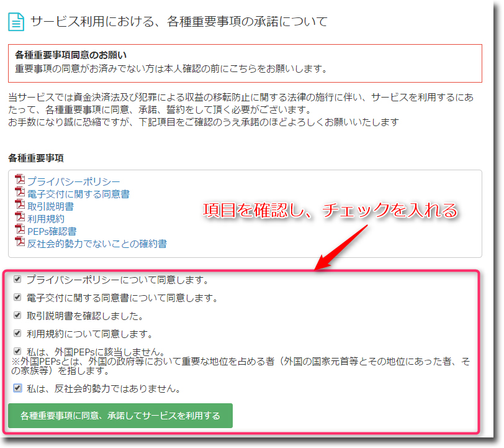The height and width of the screenshot is (448, 504).
Task: Click the 各種重要事項 section heading
Action: pyautogui.click(x=36, y=158)
